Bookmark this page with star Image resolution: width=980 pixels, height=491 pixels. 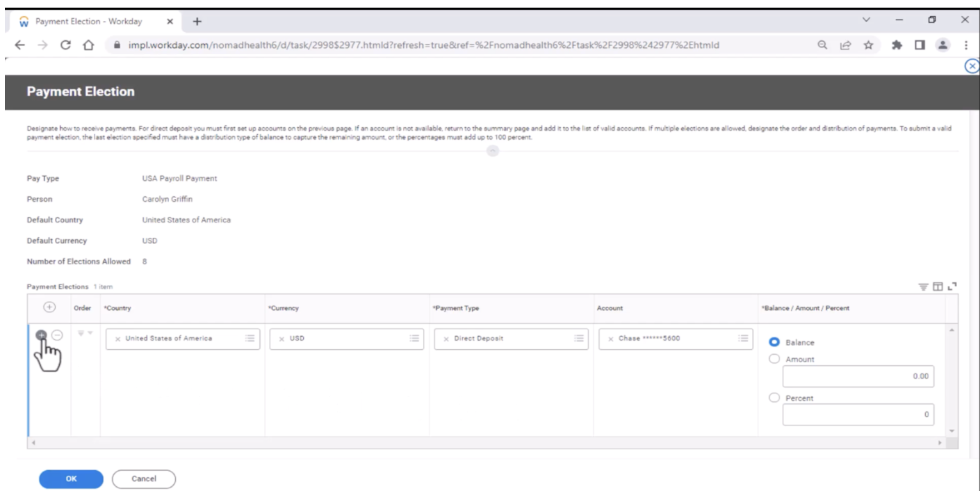[868, 45]
